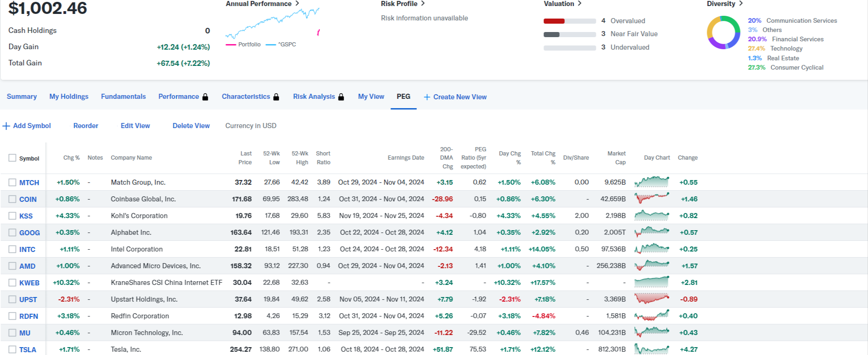This screenshot has height=355, width=868.
Task: Sort by Earnings Date column header
Action: pyautogui.click(x=406, y=158)
